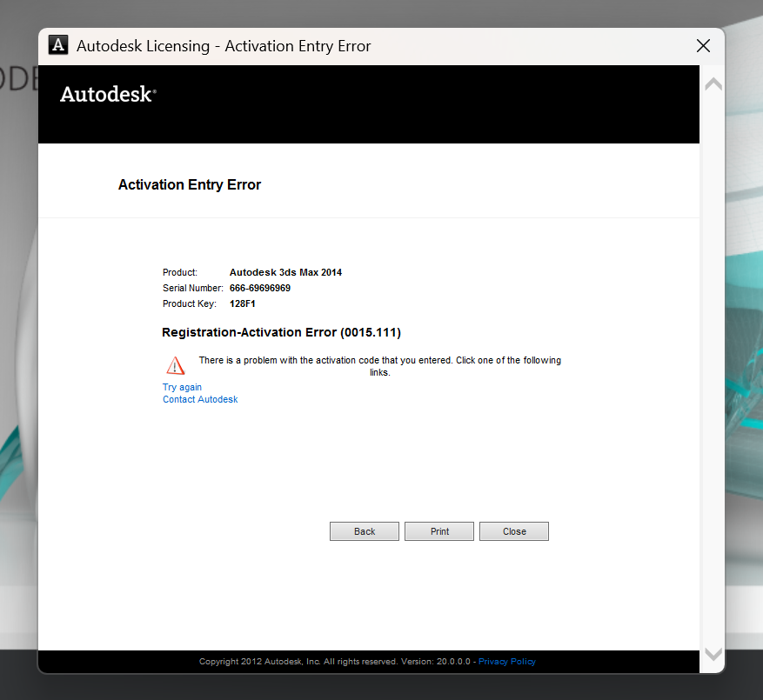
Task: Print the activation error page
Action: (x=439, y=531)
